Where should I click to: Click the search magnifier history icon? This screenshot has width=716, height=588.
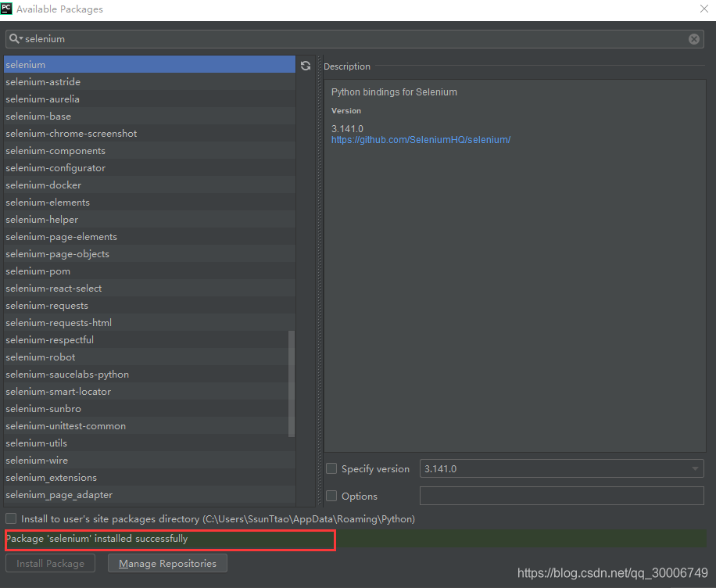pyautogui.click(x=16, y=39)
